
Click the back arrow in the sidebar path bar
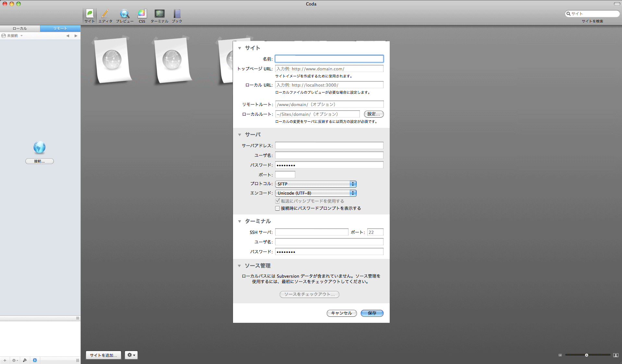pos(68,36)
